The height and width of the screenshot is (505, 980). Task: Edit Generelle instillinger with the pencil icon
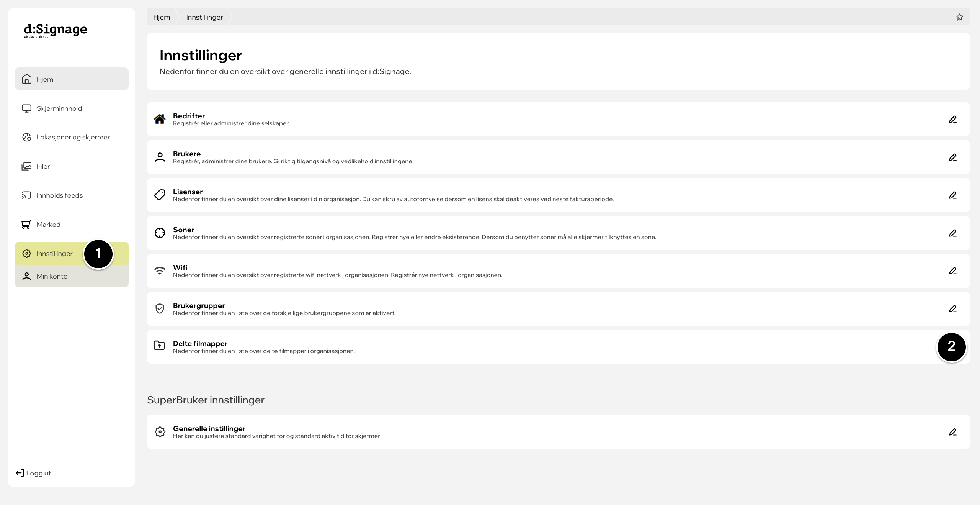pyautogui.click(x=953, y=432)
